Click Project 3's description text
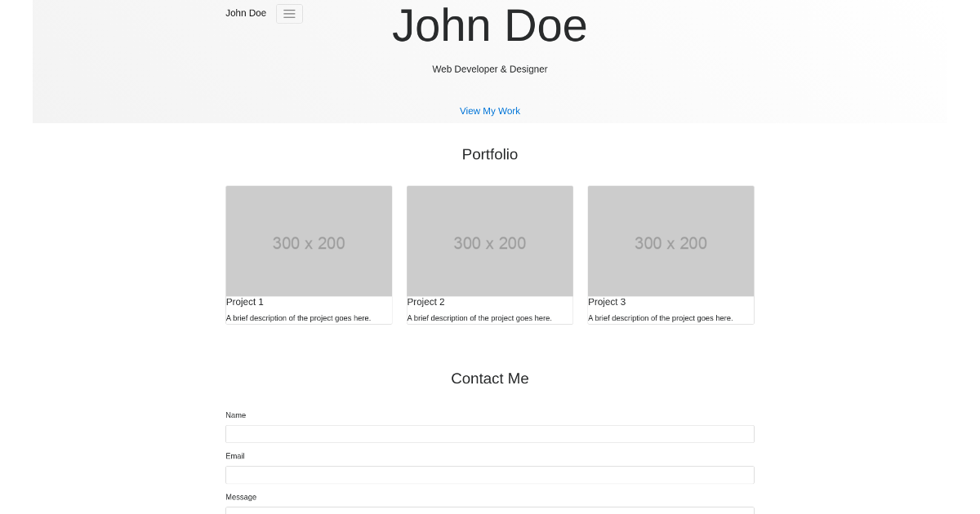The height and width of the screenshot is (514, 980). (660, 317)
